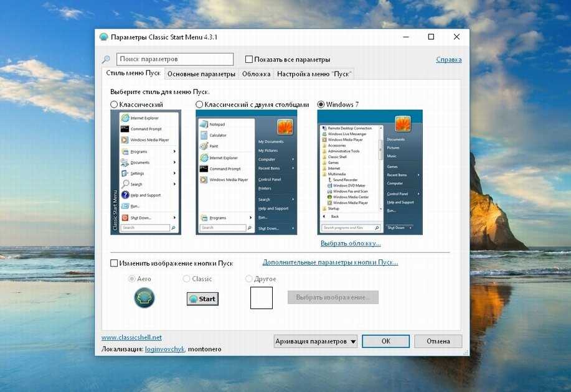Screen dimensions: 571x392
Task: Open the loginvovchyk localization link
Action: (165, 348)
